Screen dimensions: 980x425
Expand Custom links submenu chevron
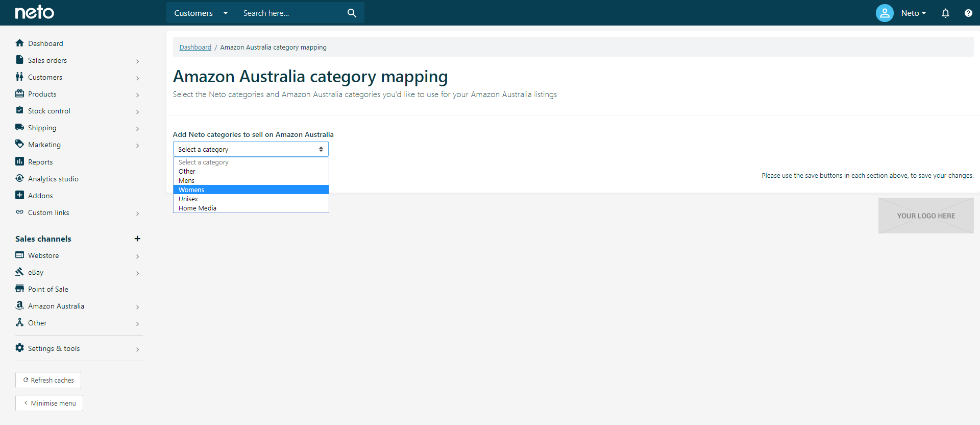tap(137, 213)
